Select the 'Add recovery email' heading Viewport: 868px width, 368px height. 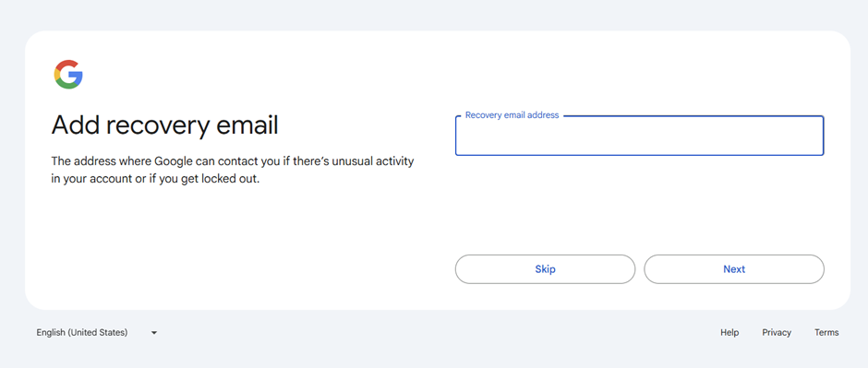coord(165,125)
